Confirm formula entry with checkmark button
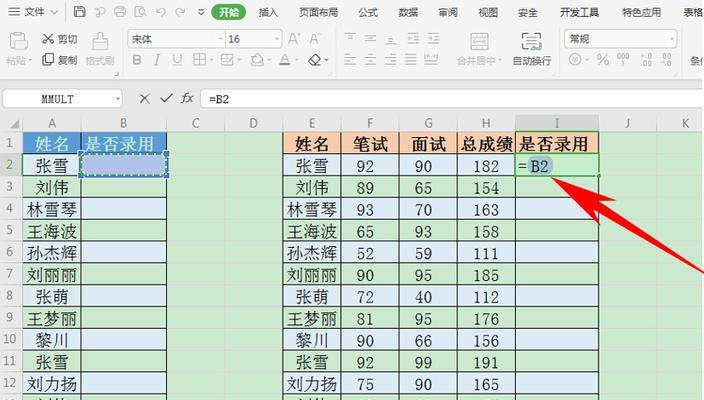 [166, 98]
